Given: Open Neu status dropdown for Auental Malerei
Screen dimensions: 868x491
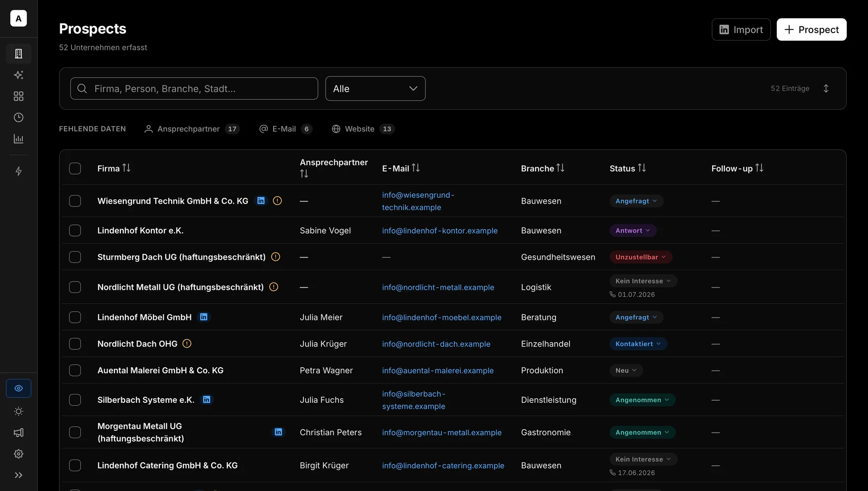Looking at the screenshot, I should [x=626, y=370].
